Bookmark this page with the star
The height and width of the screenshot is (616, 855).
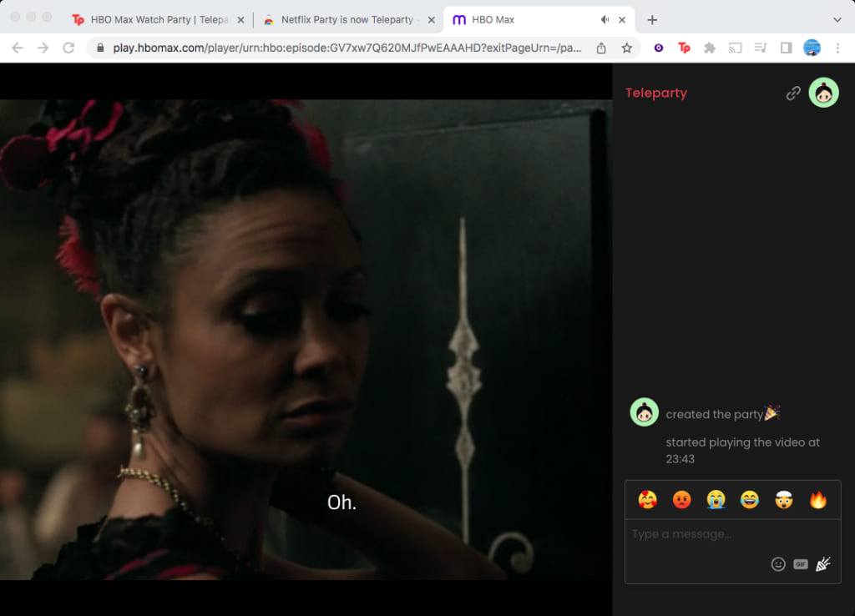point(626,48)
